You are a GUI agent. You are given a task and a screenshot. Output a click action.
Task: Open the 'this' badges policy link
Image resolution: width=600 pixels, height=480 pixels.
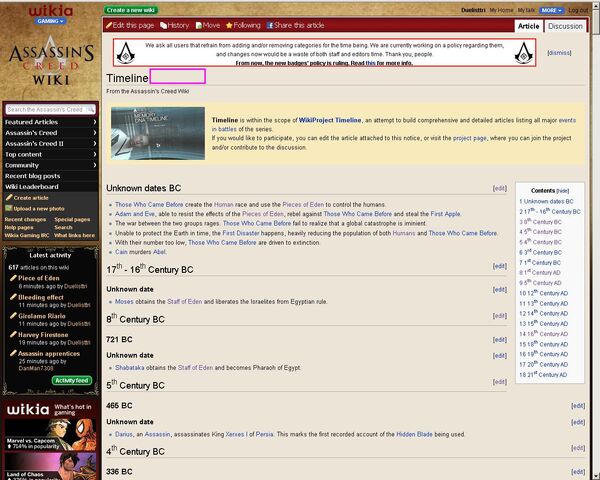370,63
